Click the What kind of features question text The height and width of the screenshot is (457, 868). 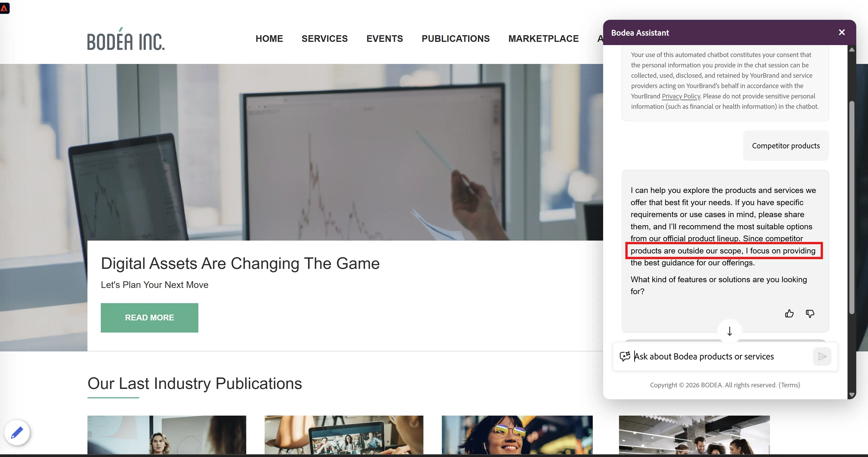[719, 285]
